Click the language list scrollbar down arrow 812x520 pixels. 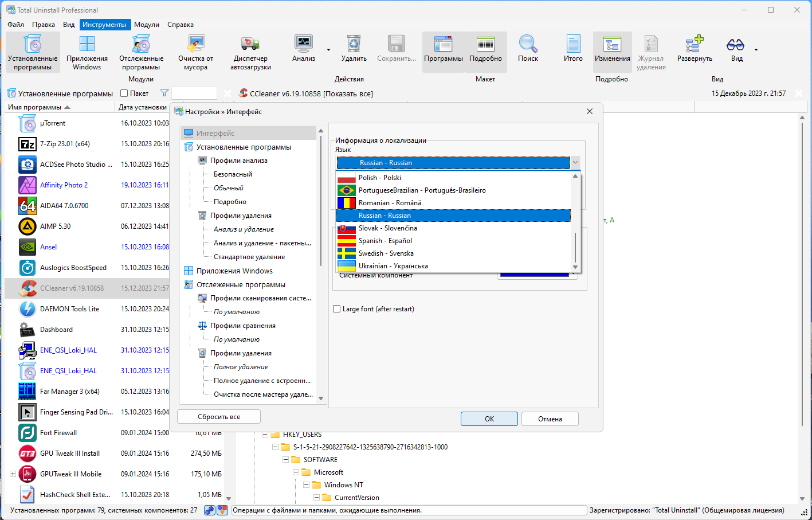click(575, 267)
